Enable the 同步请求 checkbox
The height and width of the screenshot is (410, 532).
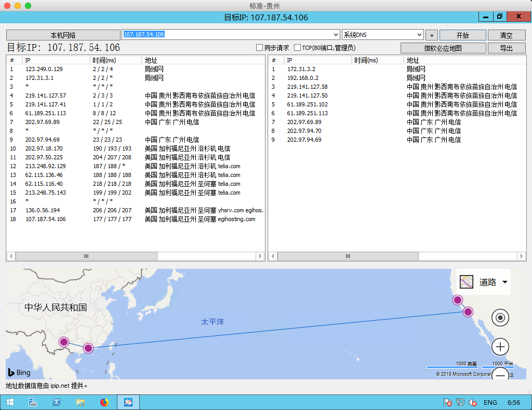pyautogui.click(x=260, y=48)
